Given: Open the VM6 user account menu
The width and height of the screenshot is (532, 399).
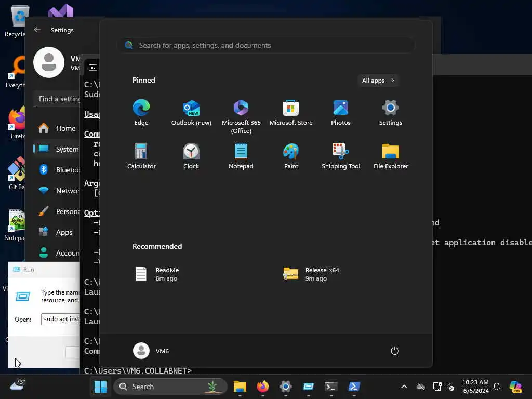Looking at the screenshot, I should coord(151,351).
